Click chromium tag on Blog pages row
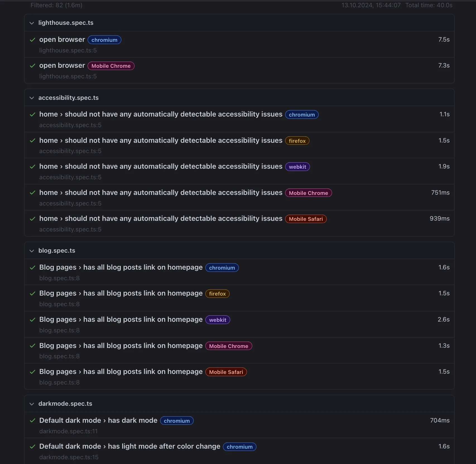The image size is (476, 464). point(222,268)
